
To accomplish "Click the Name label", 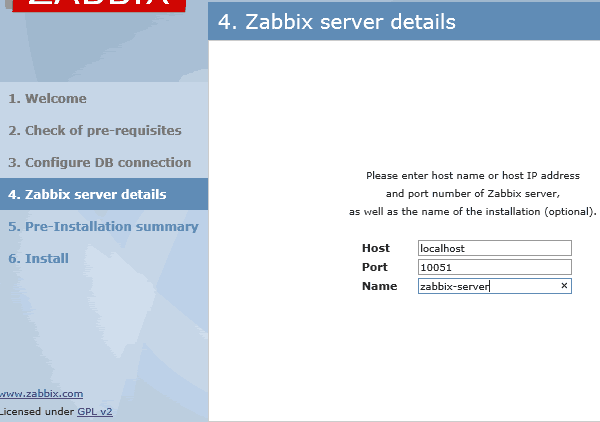I will coord(380,286).
